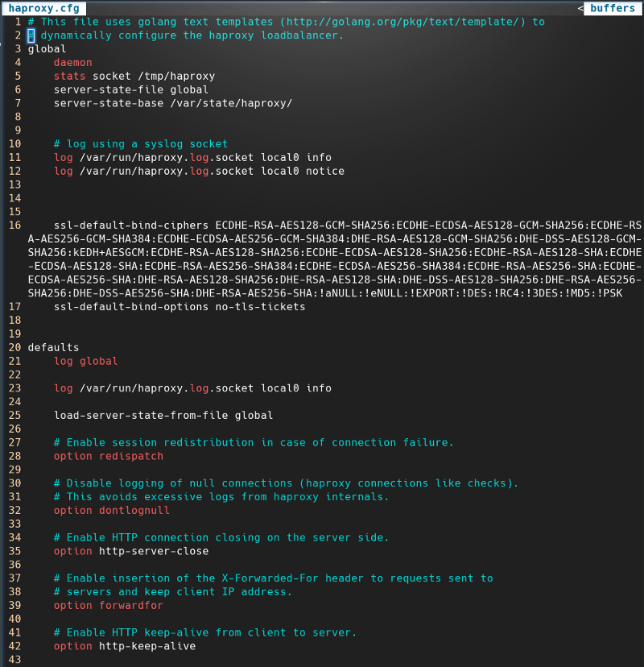Viewport: 644px width, 667px height.
Task: Click 'redispatch' option on line 28
Action: (131, 456)
